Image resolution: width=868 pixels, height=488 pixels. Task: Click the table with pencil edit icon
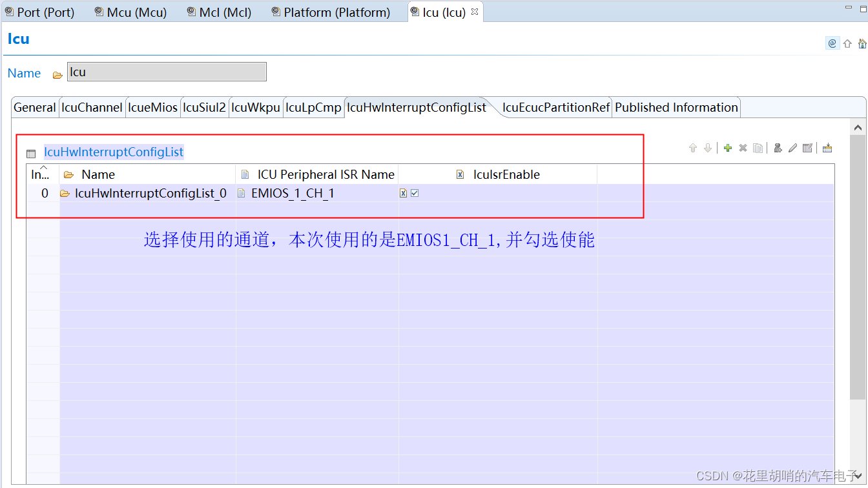coord(807,148)
